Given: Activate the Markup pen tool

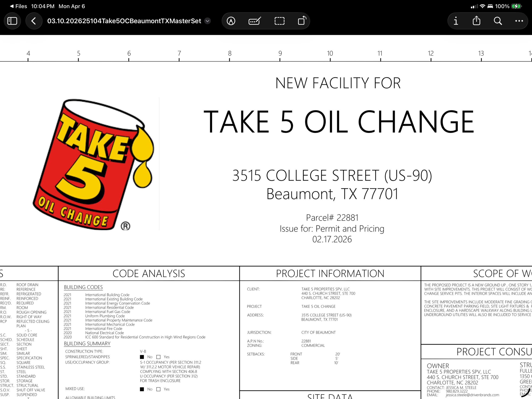Looking at the screenshot, I should point(231,21).
